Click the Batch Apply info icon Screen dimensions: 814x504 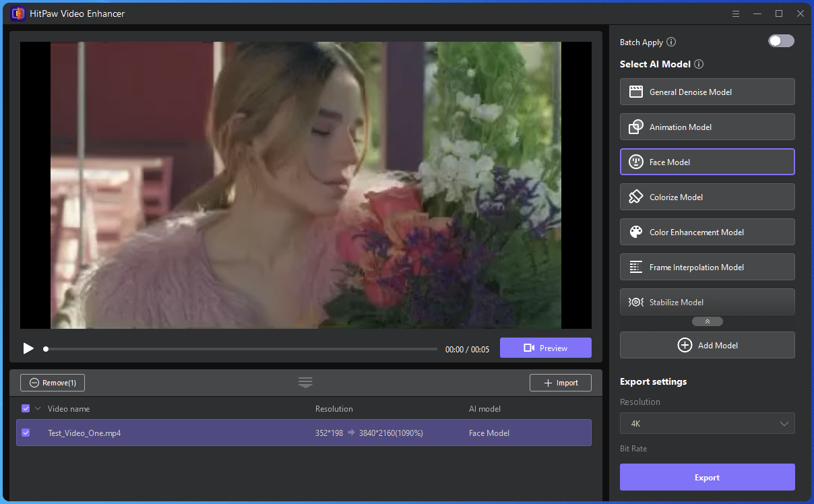(671, 42)
